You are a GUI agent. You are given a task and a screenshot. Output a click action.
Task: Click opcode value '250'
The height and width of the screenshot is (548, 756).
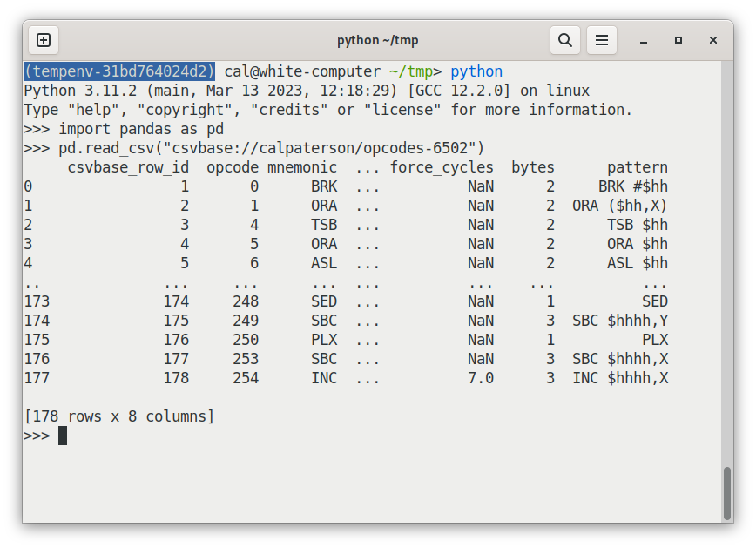[x=246, y=340]
